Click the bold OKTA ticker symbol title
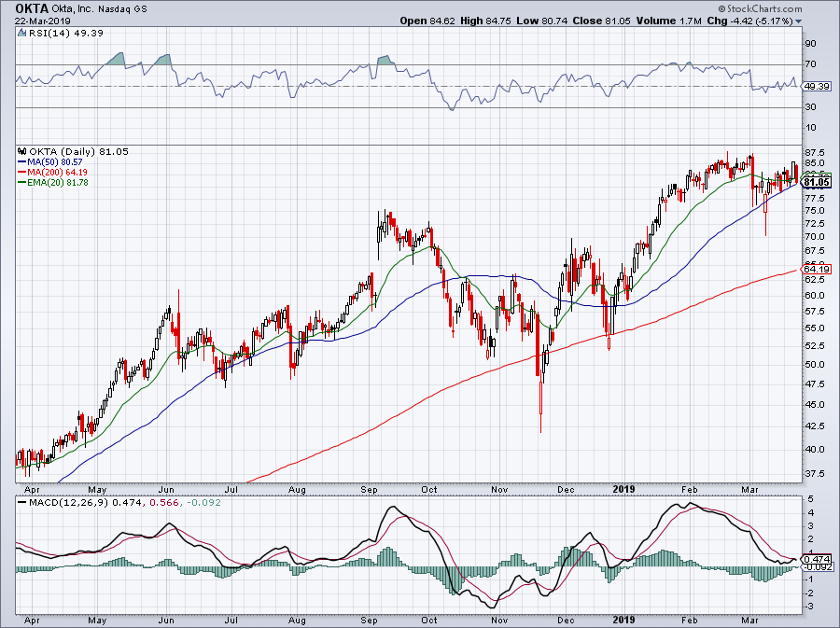 point(32,8)
